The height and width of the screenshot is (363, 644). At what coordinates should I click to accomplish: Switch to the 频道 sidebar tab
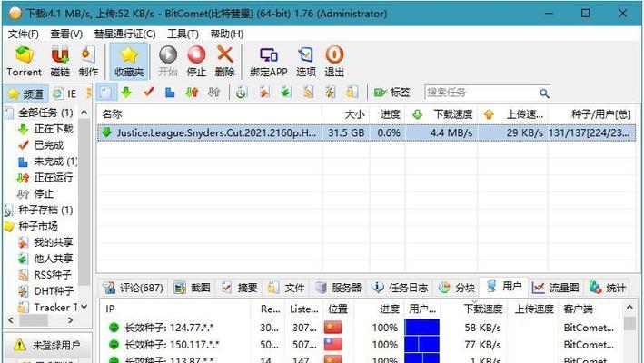pyautogui.click(x=26, y=93)
